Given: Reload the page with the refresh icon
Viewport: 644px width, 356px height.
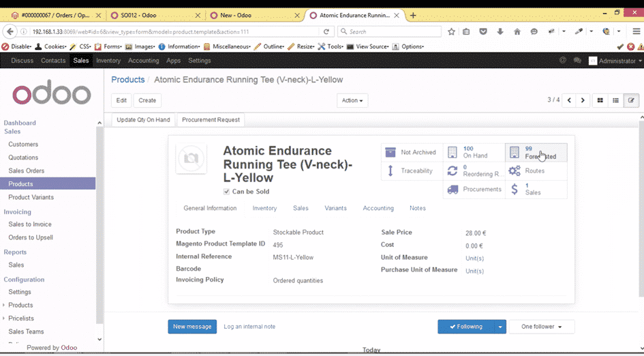Looking at the screenshot, I should [x=326, y=31].
